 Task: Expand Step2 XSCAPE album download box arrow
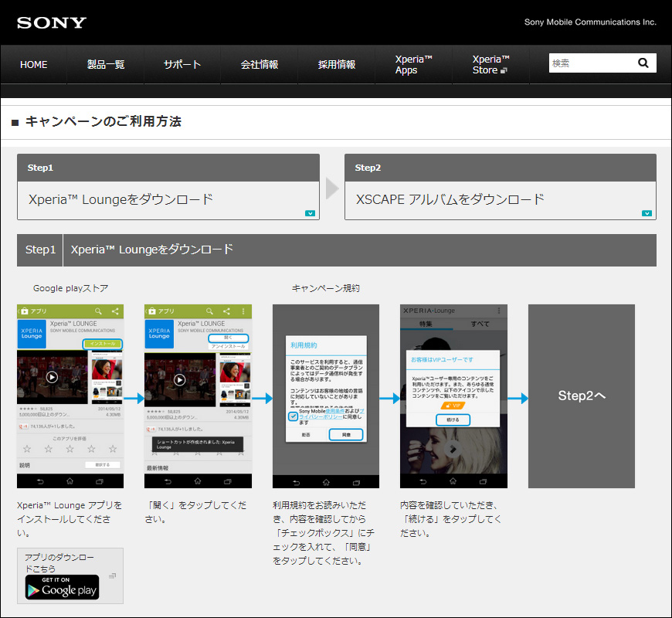pos(647,213)
